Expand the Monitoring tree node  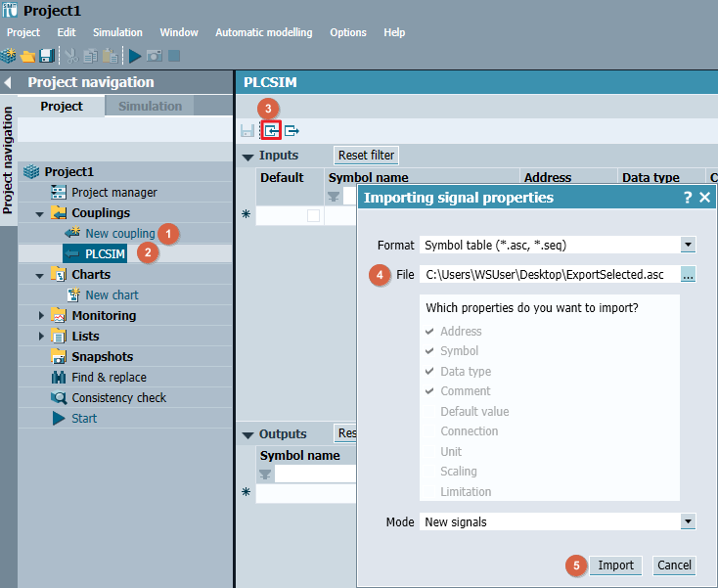click(x=41, y=315)
